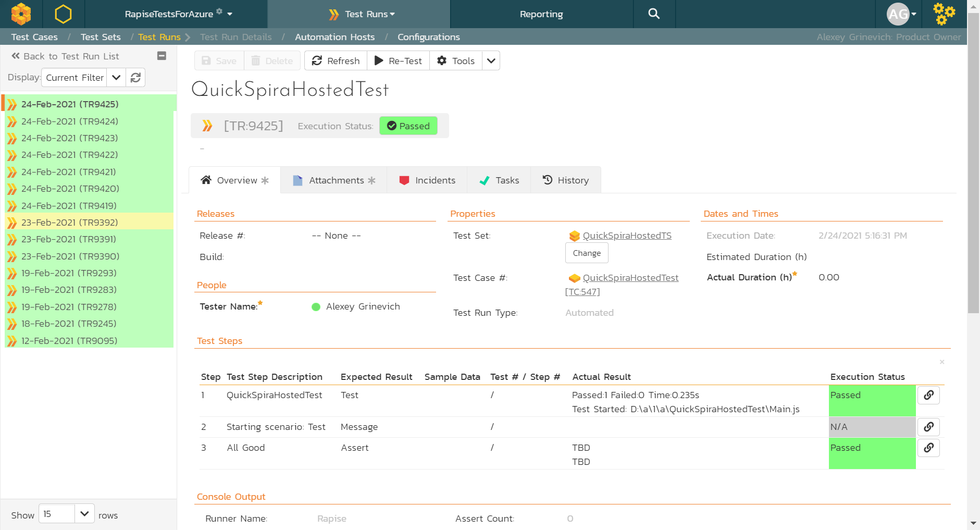980x530 pixels.
Task: Click link icon for step 2
Action: coord(928,427)
